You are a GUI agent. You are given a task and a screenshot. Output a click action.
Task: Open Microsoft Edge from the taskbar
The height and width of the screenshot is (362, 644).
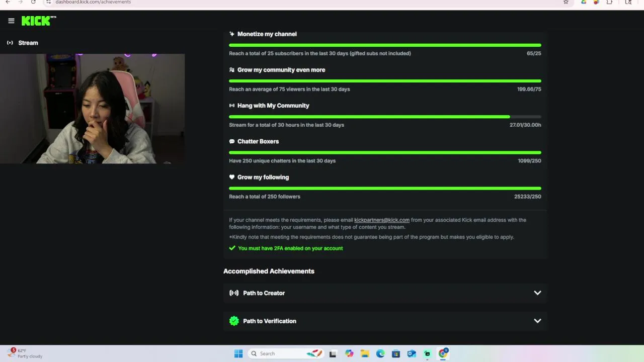[380, 353]
